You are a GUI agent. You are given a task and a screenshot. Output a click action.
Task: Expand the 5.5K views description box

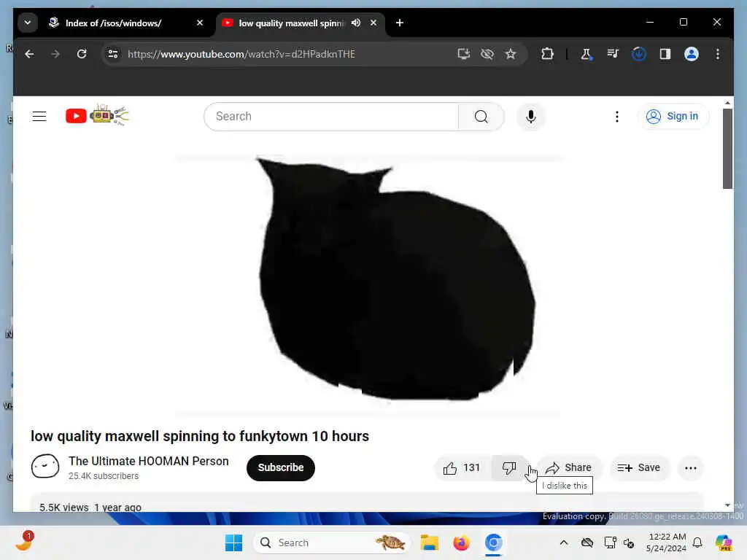pyautogui.click(x=367, y=503)
